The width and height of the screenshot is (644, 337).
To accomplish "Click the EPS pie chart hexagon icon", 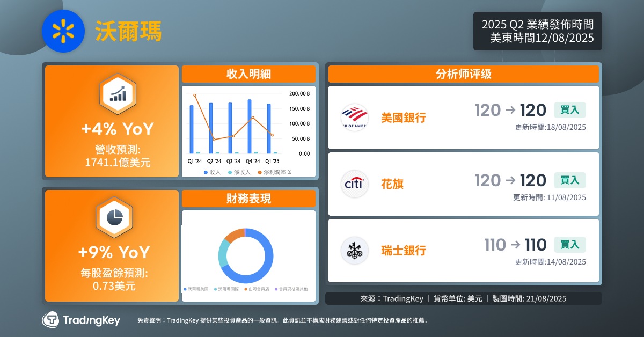I will coord(114,217).
